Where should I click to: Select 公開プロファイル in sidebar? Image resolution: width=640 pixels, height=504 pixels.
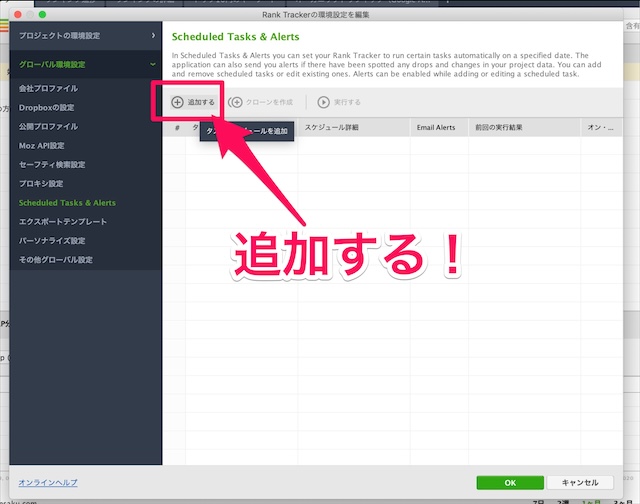(48, 127)
